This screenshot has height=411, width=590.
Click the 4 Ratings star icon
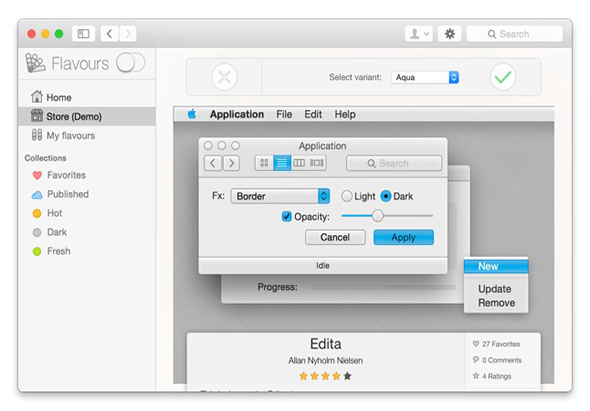pyautogui.click(x=476, y=376)
